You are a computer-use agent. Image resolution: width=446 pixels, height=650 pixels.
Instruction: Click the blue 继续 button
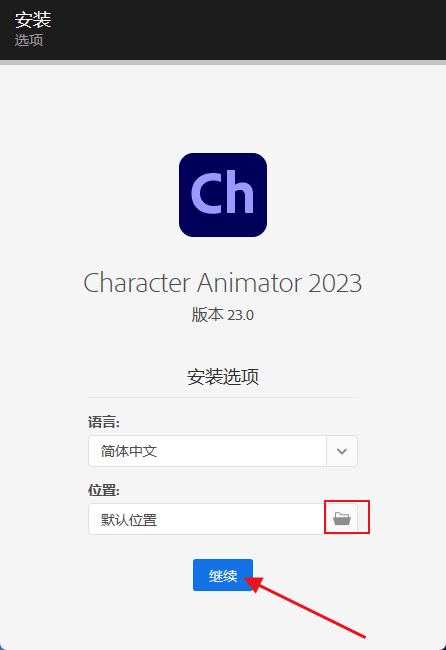point(223,575)
